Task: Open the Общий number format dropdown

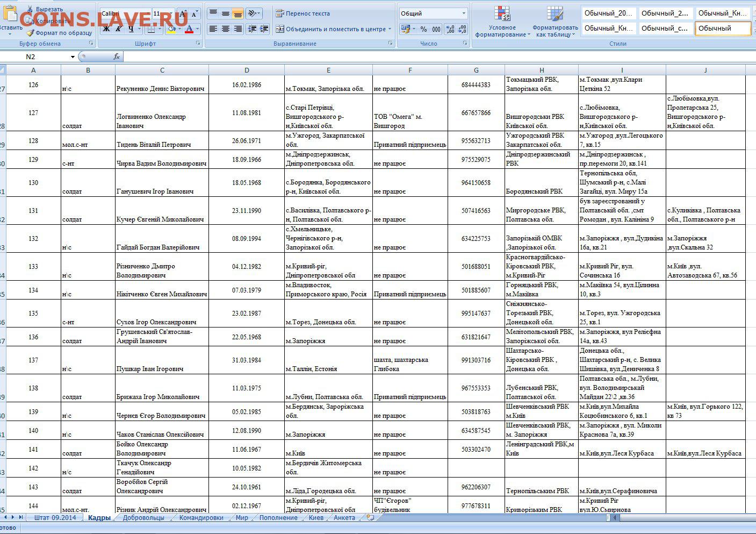Action: click(464, 13)
